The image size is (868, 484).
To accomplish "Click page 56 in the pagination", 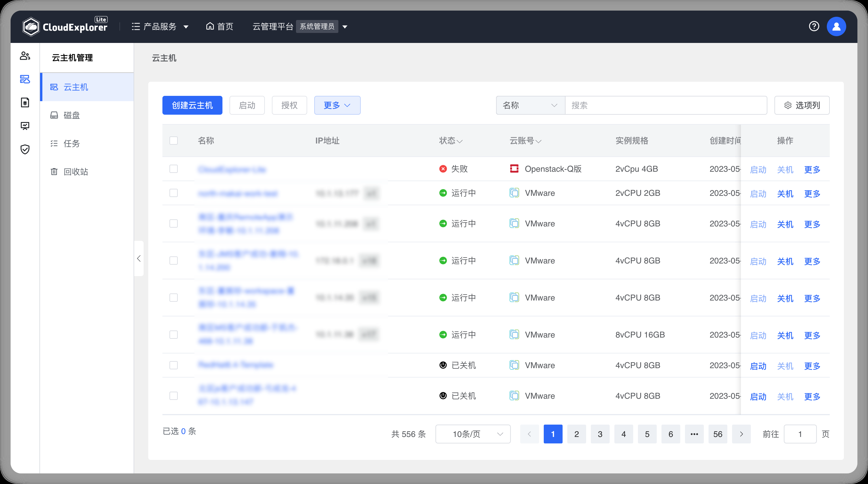I will 718,434.
